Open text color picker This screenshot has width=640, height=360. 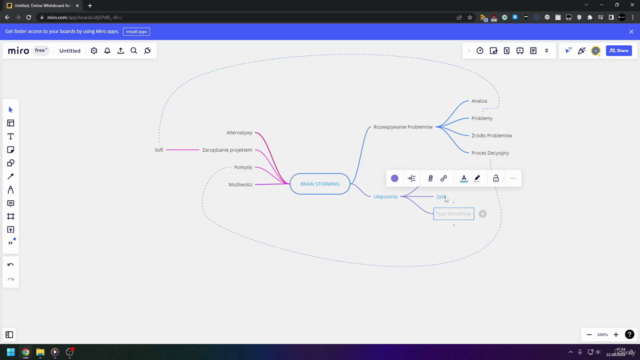point(464,178)
